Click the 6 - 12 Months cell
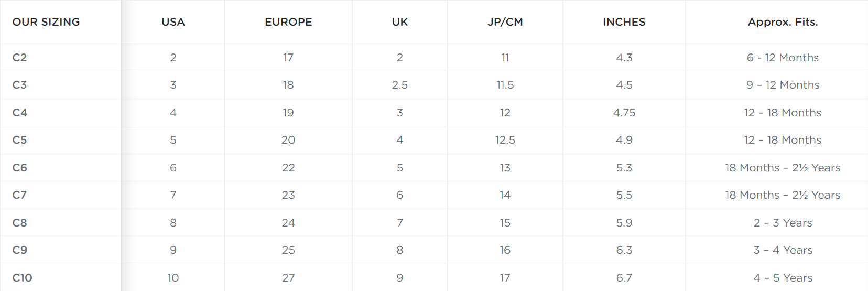The width and height of the screenshot is (868, 291). (783, 58)
